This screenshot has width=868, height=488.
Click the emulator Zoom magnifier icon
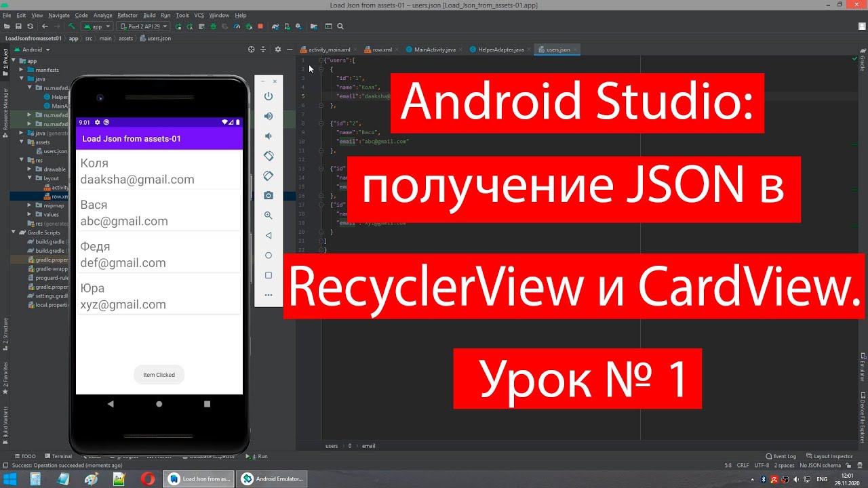(269, 216)
